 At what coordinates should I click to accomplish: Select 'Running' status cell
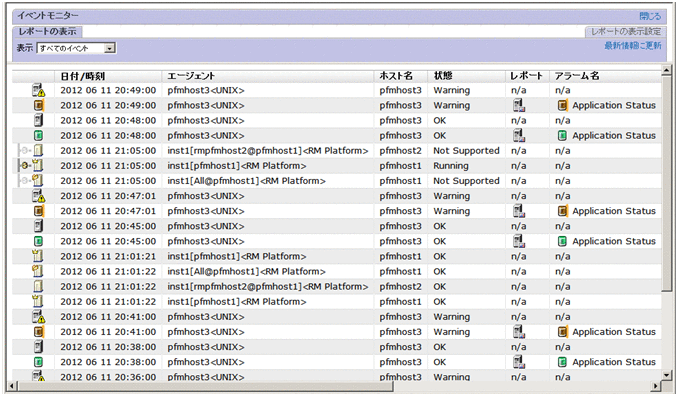coord(451,166)
